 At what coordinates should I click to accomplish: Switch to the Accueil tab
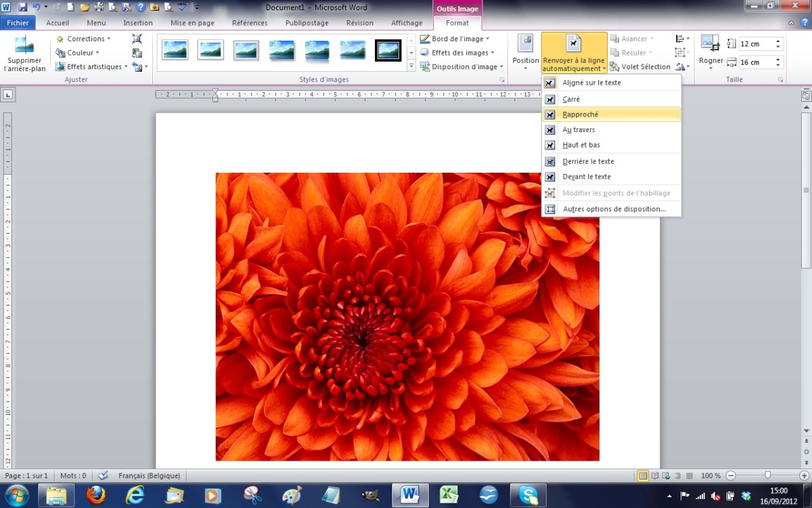pos(58,23)
